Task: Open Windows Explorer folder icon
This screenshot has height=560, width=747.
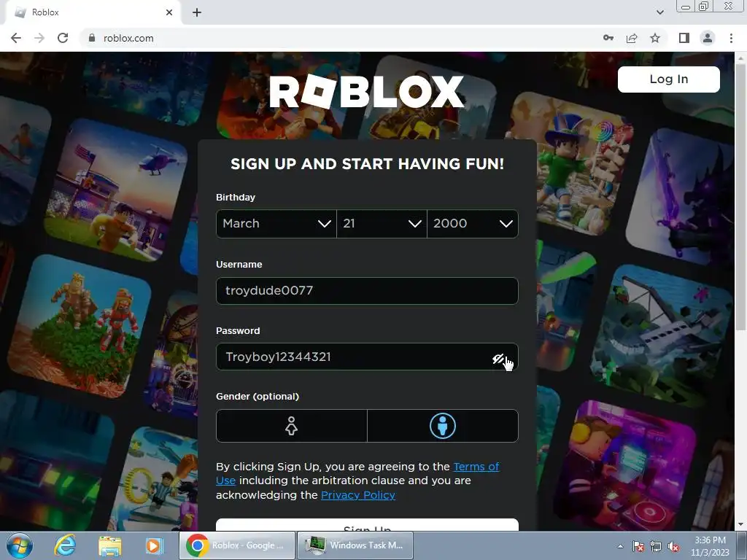Action: (109, 545)
